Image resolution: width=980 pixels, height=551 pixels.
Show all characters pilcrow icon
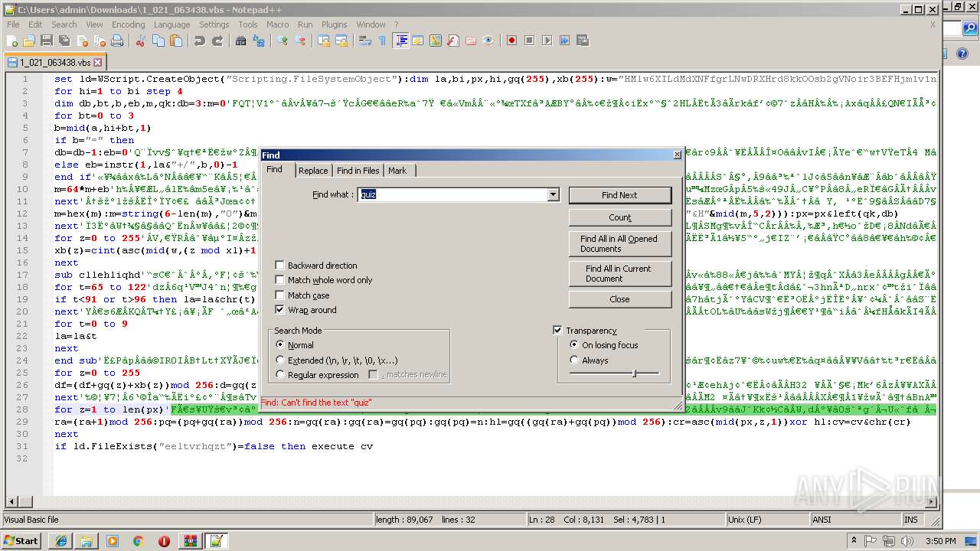[x=382, y=41]
